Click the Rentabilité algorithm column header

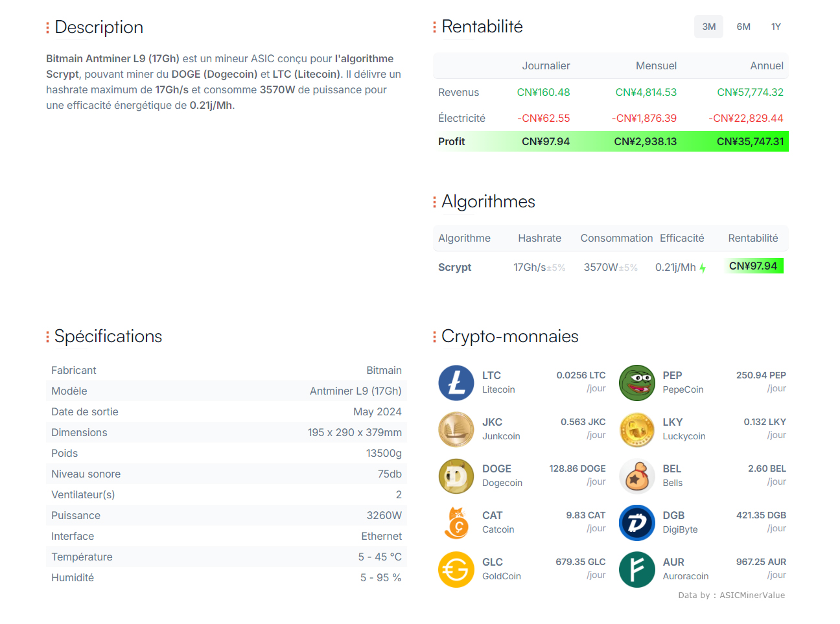tap(752, 238)
